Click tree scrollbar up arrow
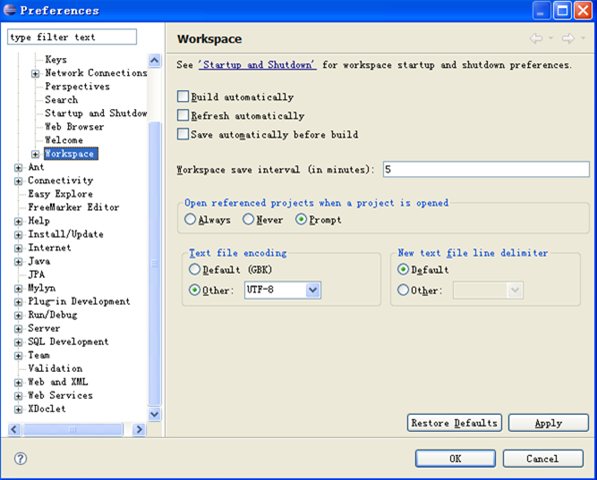Viewport: 597px width, 480px height. click(x=154, y=60)
